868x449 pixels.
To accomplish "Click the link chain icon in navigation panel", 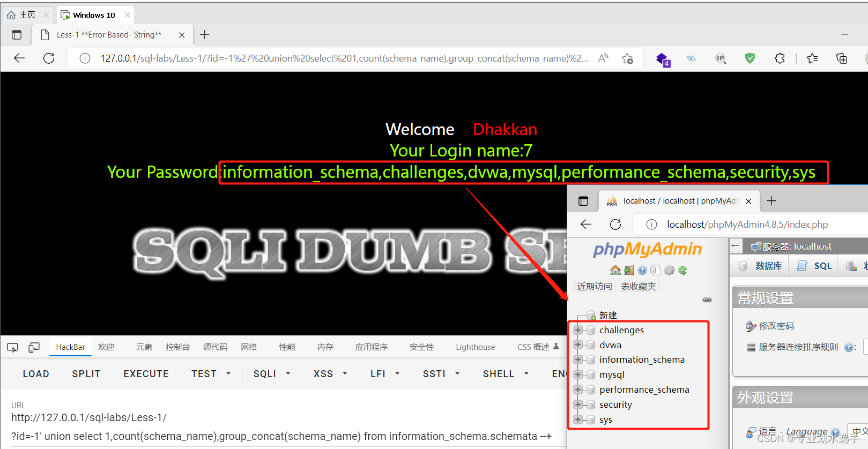I will pyautogui.click(x=707, y=300).
